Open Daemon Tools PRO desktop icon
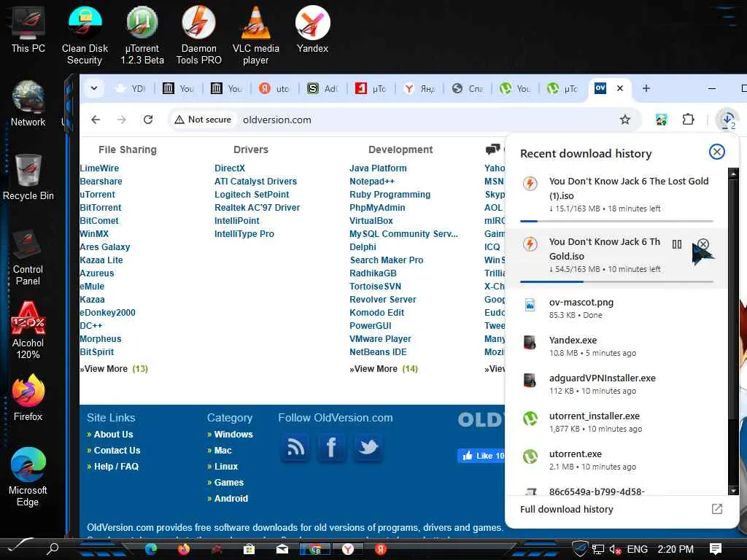 pos(198,35)
